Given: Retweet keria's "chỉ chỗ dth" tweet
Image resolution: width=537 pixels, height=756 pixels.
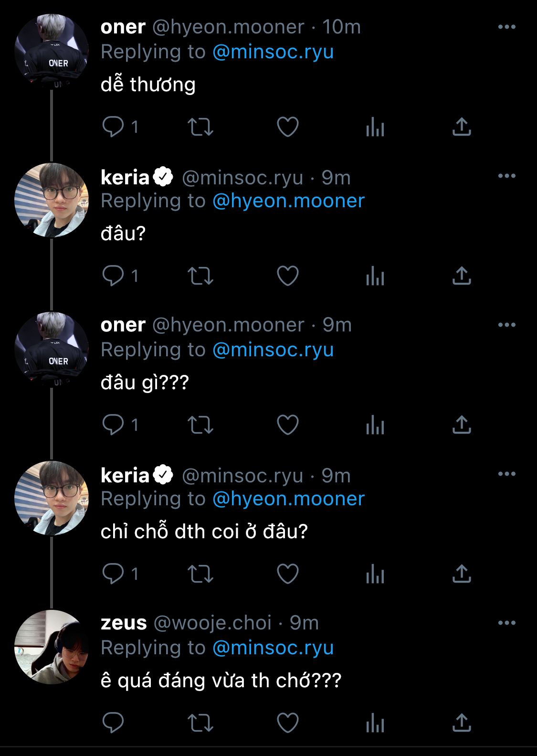Looking at the screenshot, I should click(x=200, y=574).
